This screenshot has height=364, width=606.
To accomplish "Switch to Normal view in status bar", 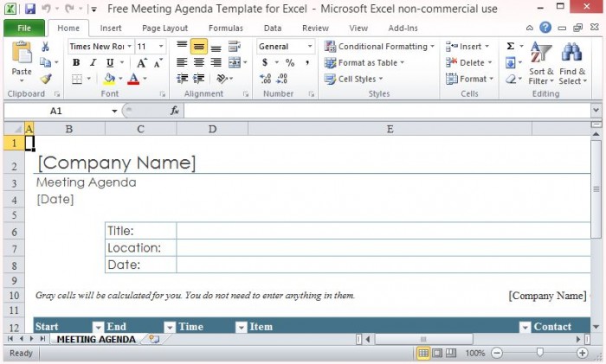I will tap(423, 353).
